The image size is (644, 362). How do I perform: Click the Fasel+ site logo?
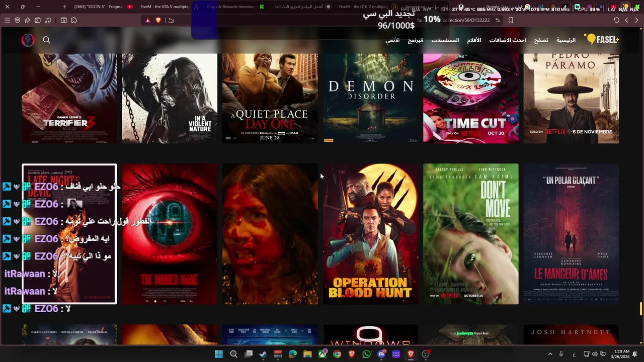601,40
